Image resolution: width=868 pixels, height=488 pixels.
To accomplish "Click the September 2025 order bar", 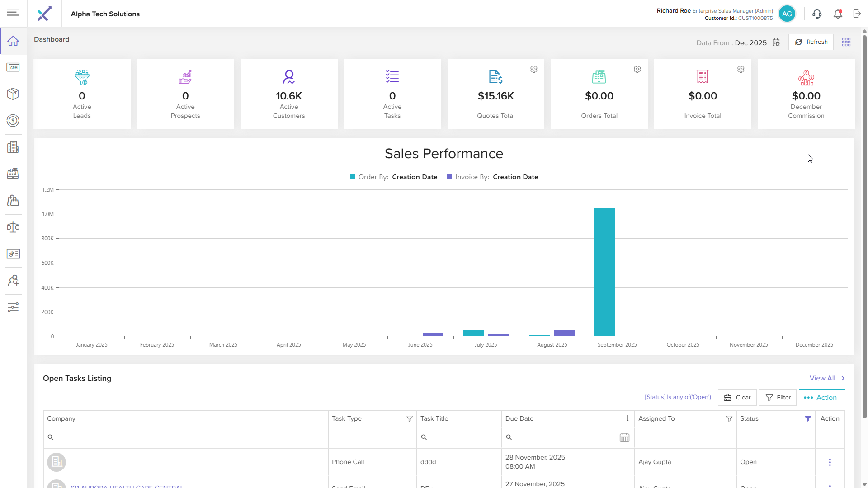I will [x=604, y=272].
